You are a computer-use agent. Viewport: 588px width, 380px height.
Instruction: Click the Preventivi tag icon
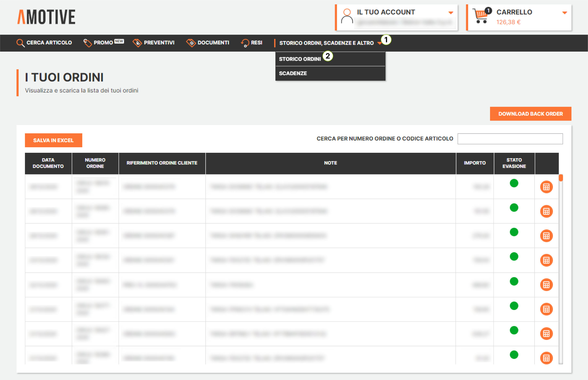(x=137, y=43)
